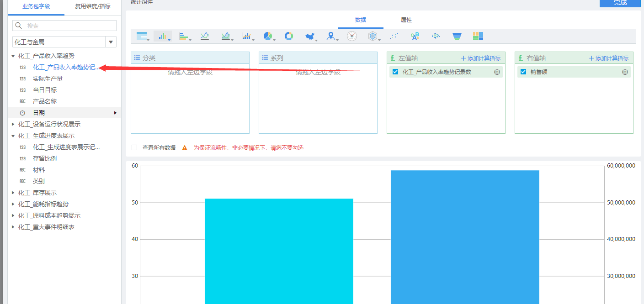Viewport: 644px width, 304px height.
Task: Expand the 化工_库存展示 node
Action: click(13, 193)
